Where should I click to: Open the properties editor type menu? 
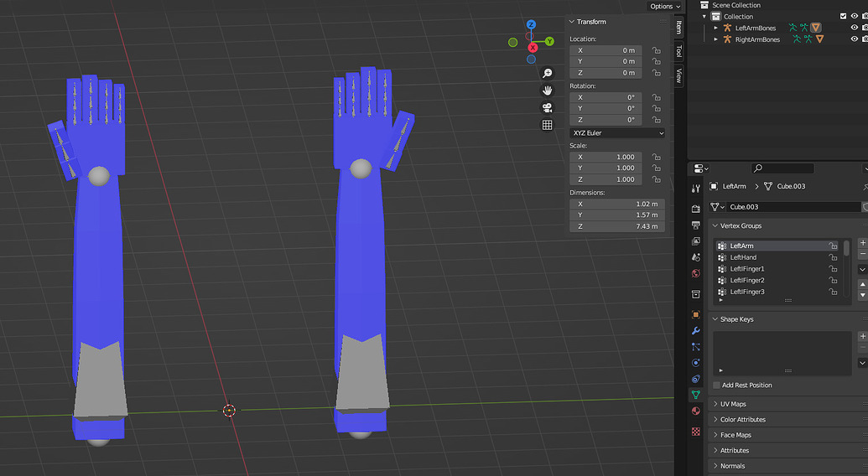tap(701, 168)
